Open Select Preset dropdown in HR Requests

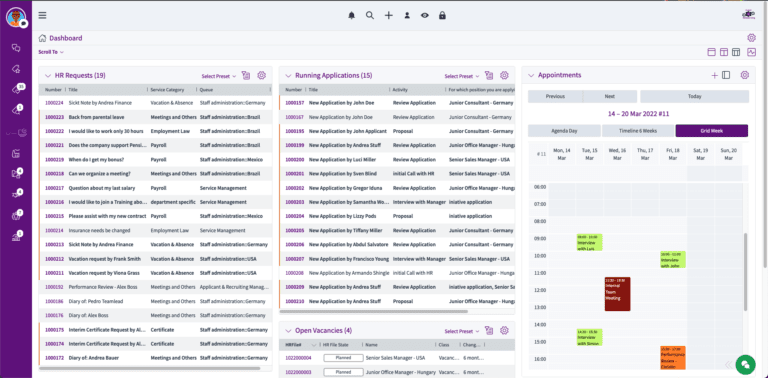click(219, 76)
